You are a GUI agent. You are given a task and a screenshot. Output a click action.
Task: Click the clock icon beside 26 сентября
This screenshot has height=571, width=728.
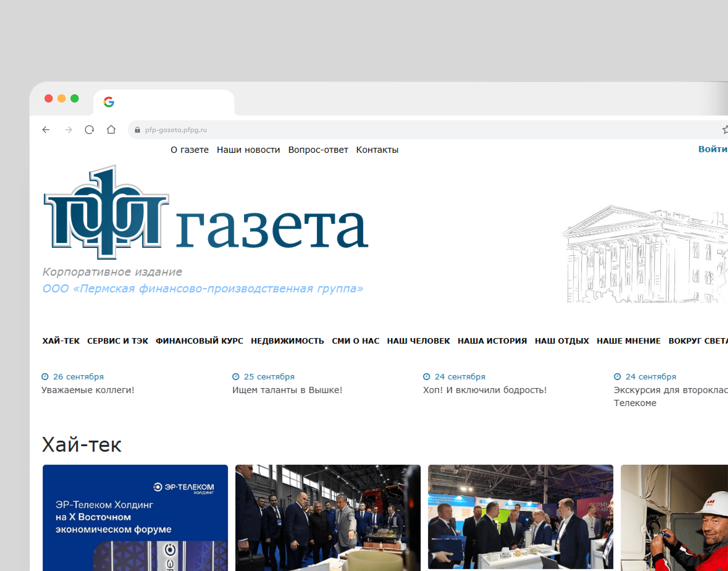click(x=45, y=377)
